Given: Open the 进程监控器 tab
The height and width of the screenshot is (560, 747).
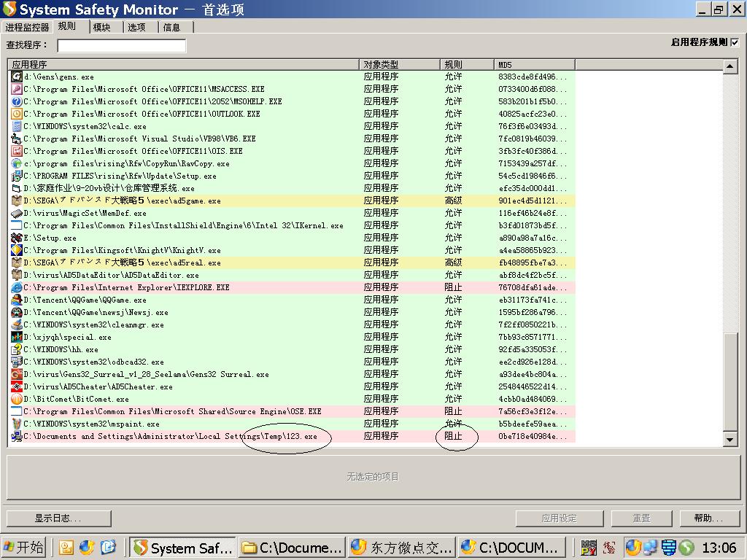Looking at the screenshot, I should (x=27, y=28).
